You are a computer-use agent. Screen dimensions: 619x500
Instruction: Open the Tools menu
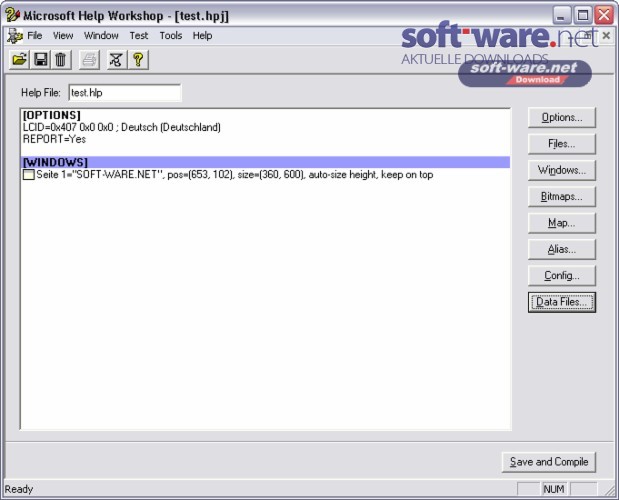point(171,36)
